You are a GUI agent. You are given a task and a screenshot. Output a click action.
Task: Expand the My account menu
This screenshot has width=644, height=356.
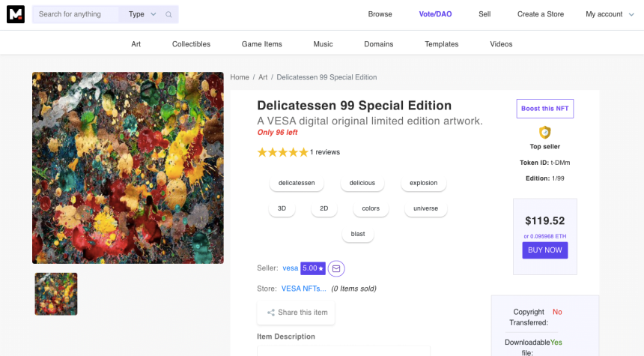(608, 14)
